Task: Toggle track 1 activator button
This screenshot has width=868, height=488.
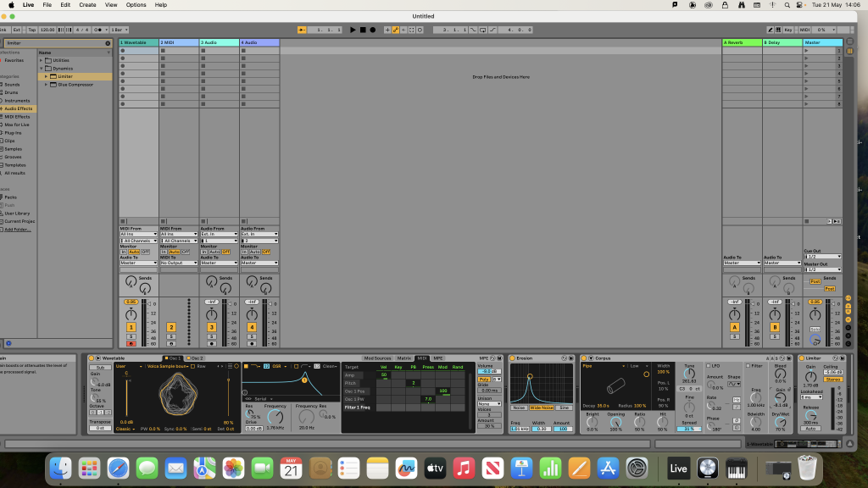Action: (131, 327)
